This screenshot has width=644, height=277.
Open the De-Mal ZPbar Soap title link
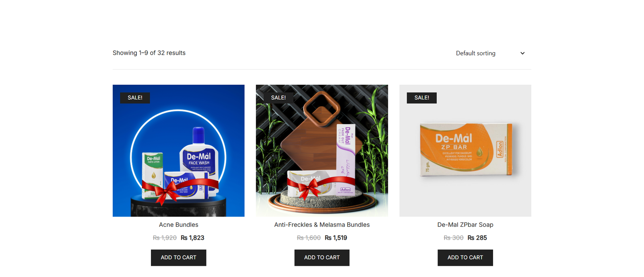click(x=465, y=225)
